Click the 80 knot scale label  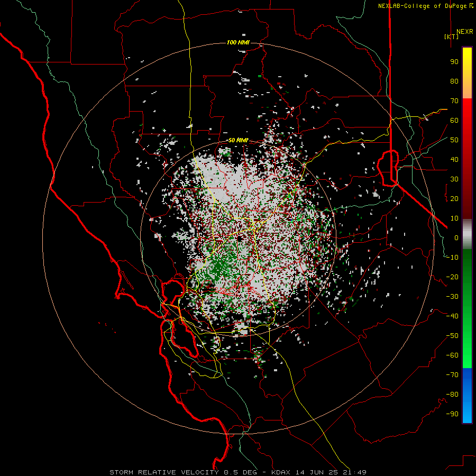click(x=454, y=81)
